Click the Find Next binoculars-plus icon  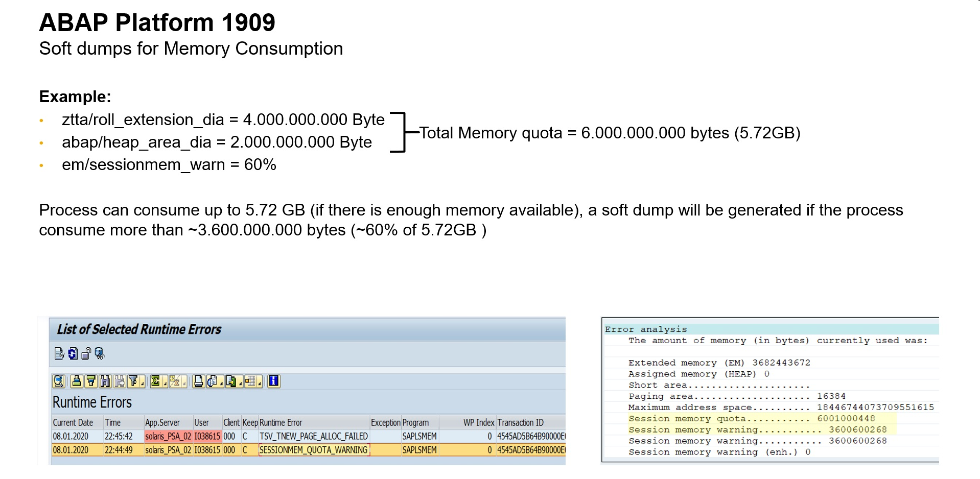(120, 381)
